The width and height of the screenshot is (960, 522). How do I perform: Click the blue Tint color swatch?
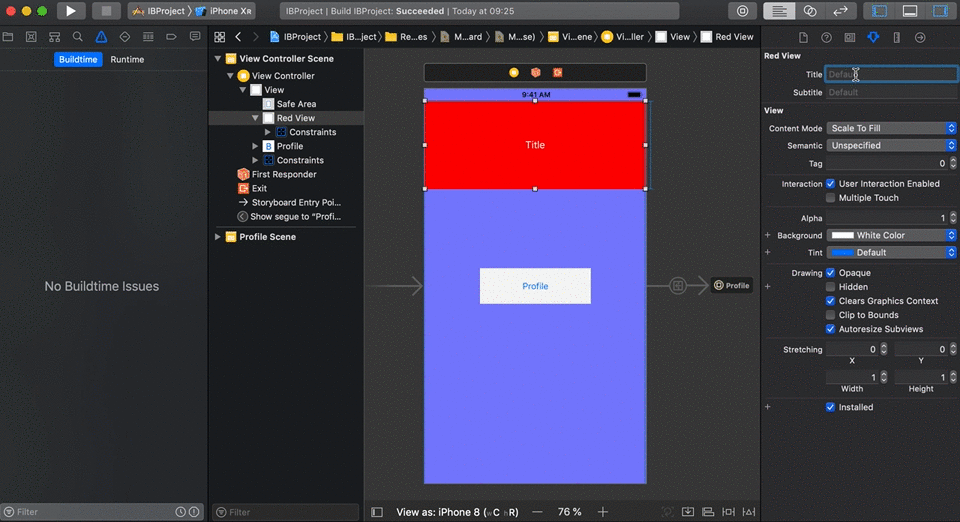(842, 252)
